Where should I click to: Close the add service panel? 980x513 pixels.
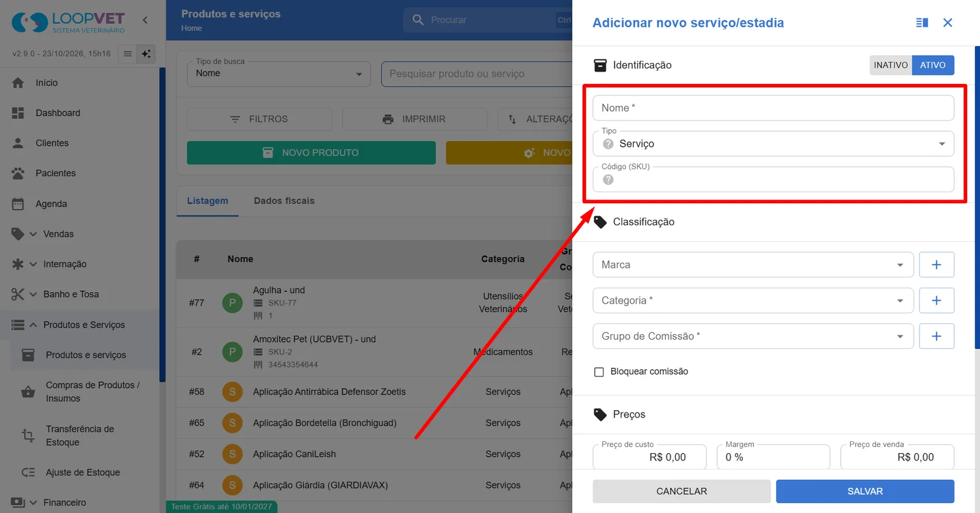pyautogui.click(x=948, y=23)
